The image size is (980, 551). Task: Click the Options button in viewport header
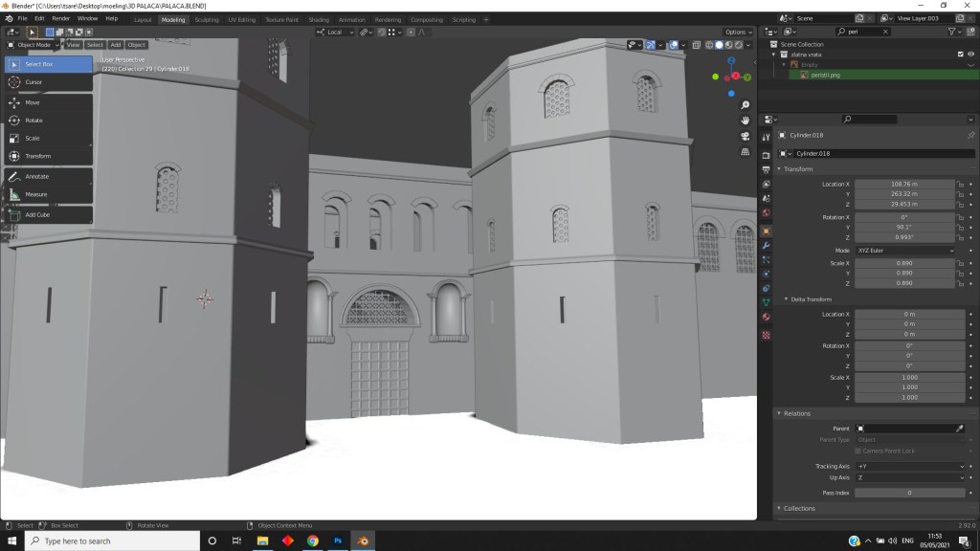click(x=735, y=33)
